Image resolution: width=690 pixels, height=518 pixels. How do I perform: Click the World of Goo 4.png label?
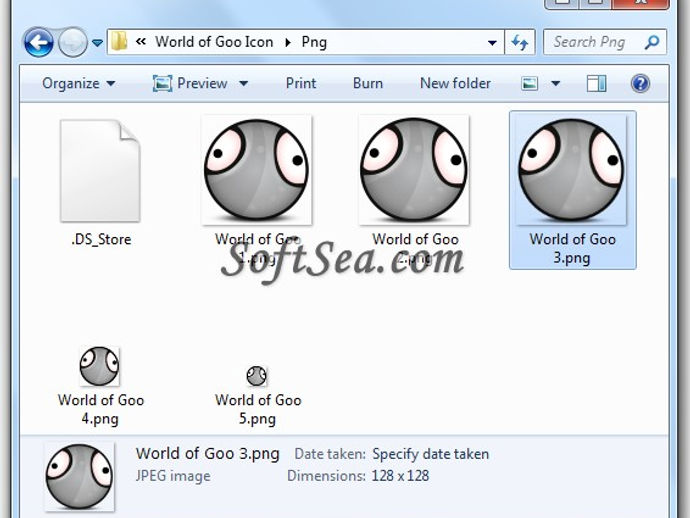click(x=101, y=409)
